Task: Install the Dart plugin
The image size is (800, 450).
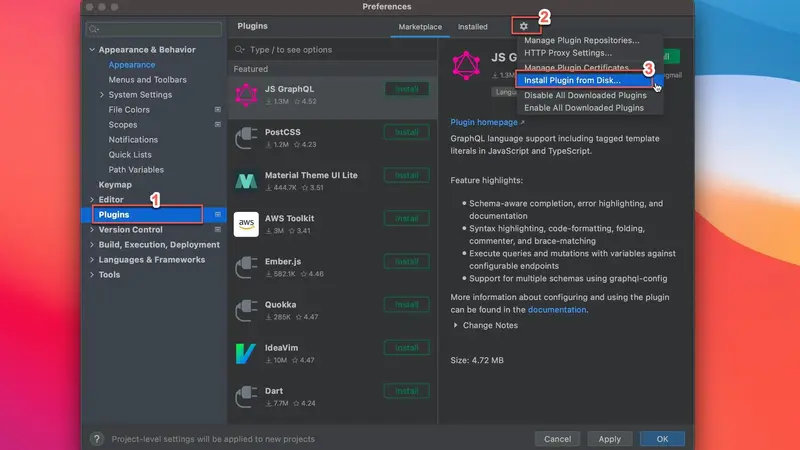Action: pos(407,391)
